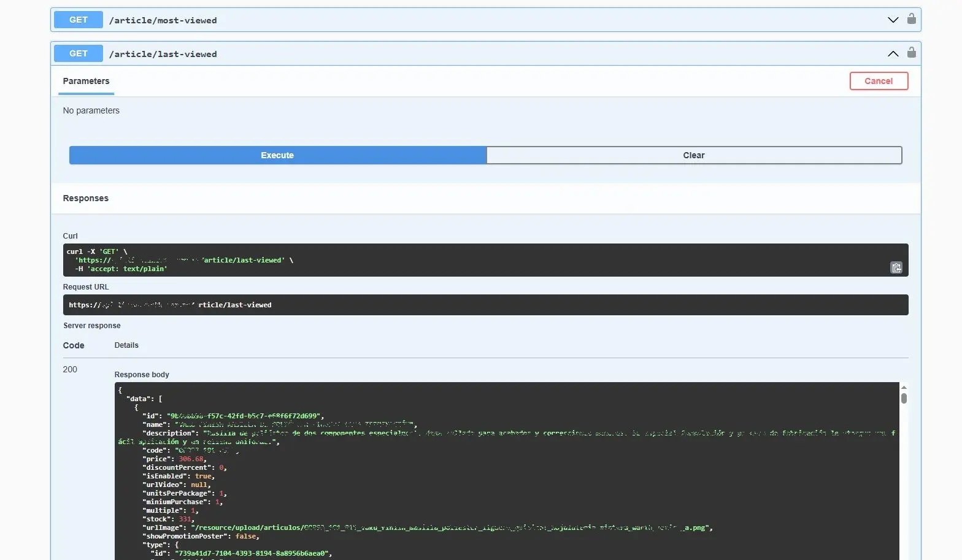
Task: Select the Parameters tab
Action: (x=86, y=81)
